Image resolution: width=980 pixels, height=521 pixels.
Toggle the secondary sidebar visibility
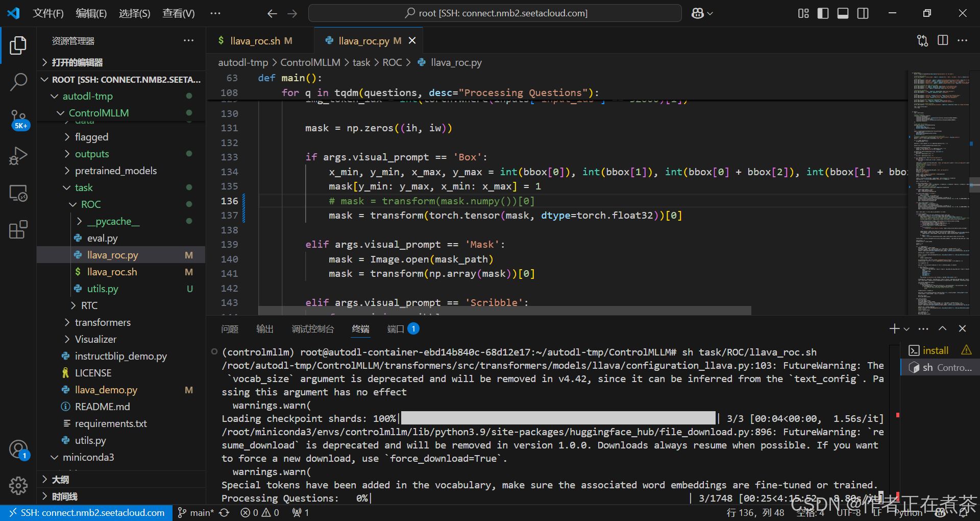coord(863,13)
